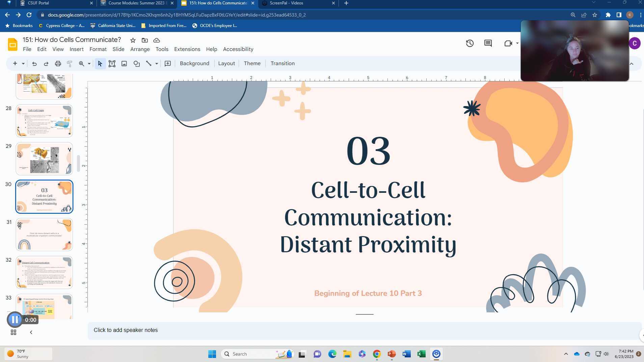Open the Insert menu

pyautogui.click(x=76, y=49)
